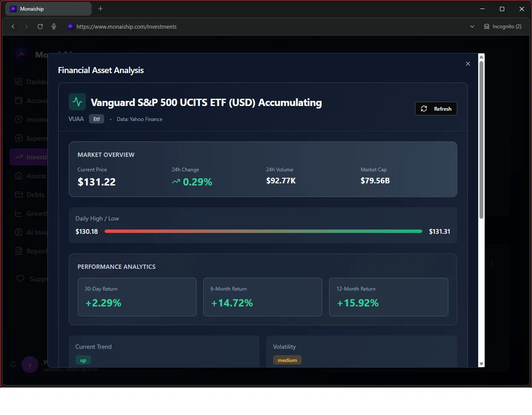Maximize the browser window
This screenshot has height=415, width=532.
click(502, 9)
